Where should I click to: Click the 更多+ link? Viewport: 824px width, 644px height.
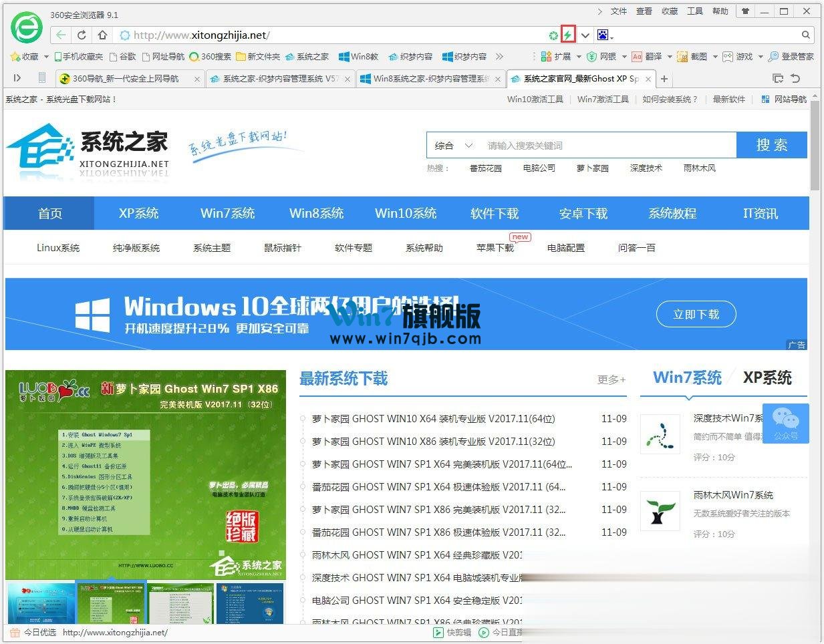(611, 379)
